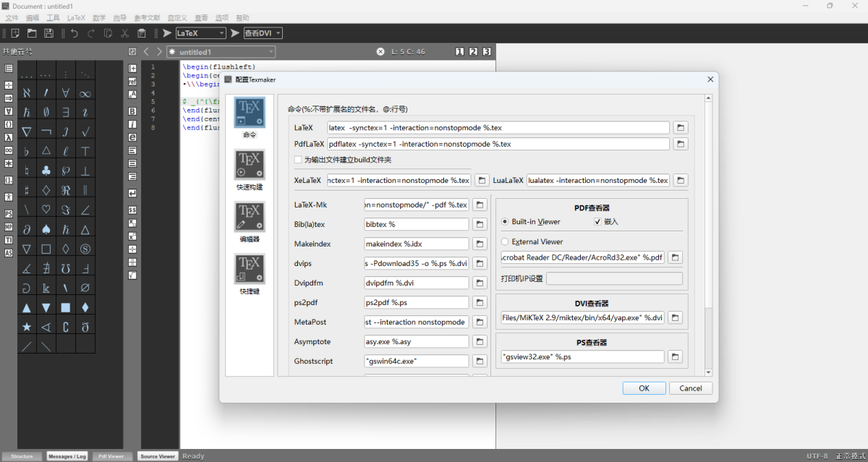Open the 快捷键 (Shortcuts) configuration page
This screenshot has width=868, height=462.
pos(250,269)
